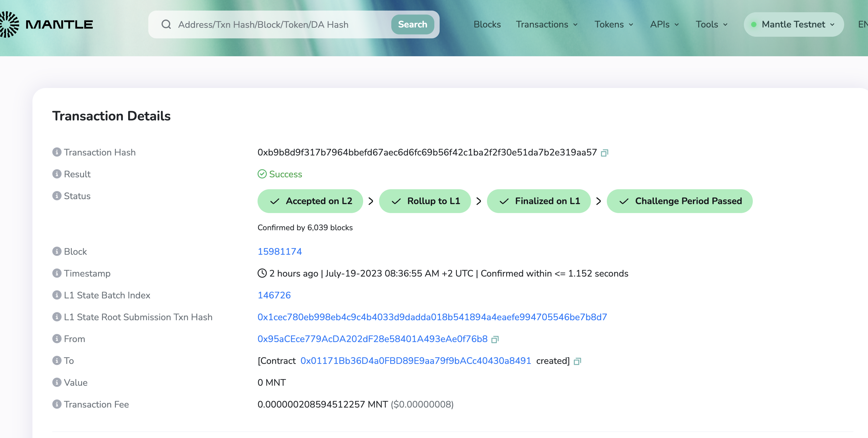The width and height of the screenshot is (868, 438).
Task: Open the Mantle Testnet network selector
Action: click(x=793, y=24)
